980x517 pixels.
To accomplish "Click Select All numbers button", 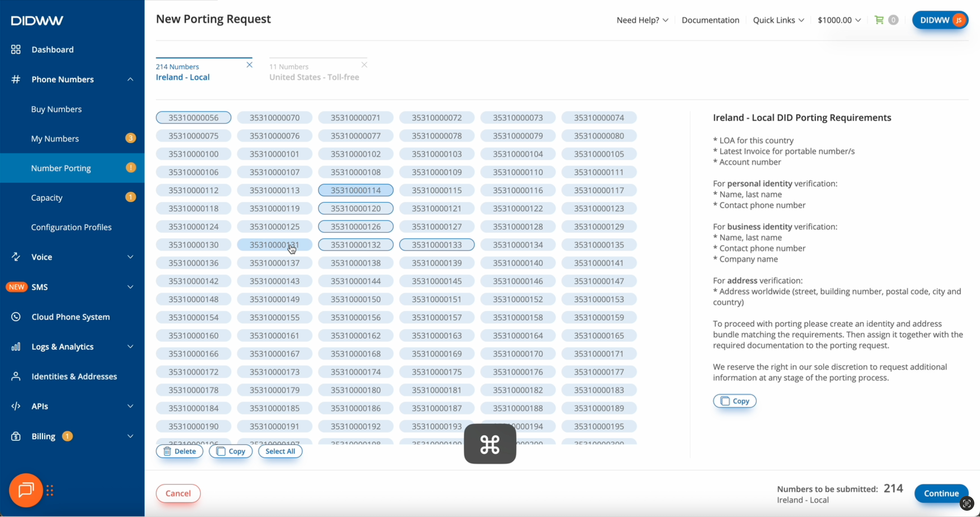I will click(x=280, y=451).
